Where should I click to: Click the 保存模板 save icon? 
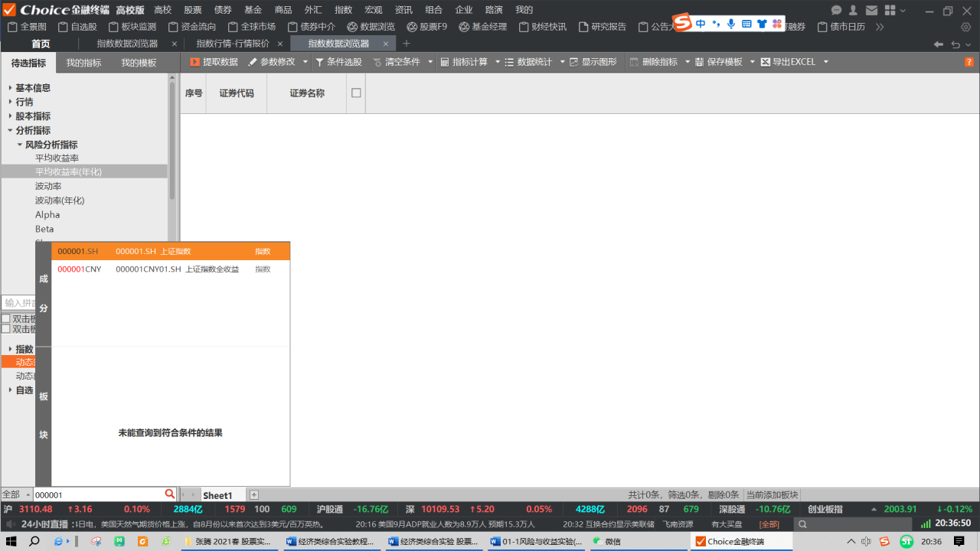pos(700,62)
